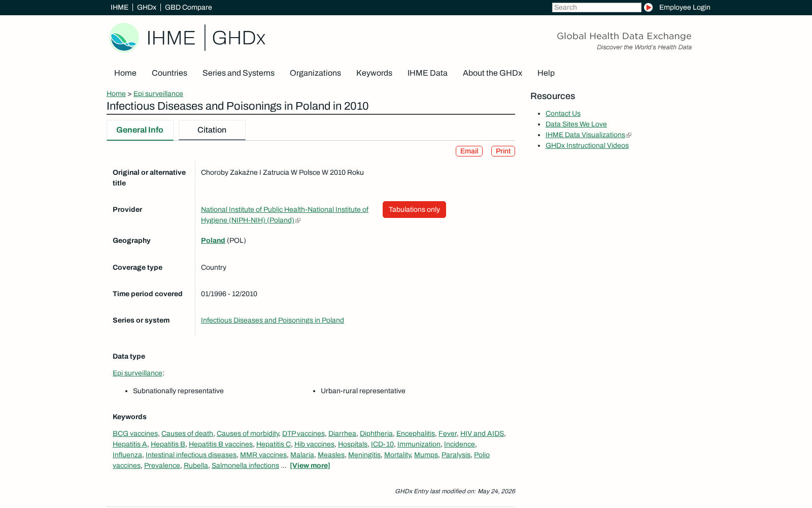Expand keywords with View more

(x=310, y=465)
